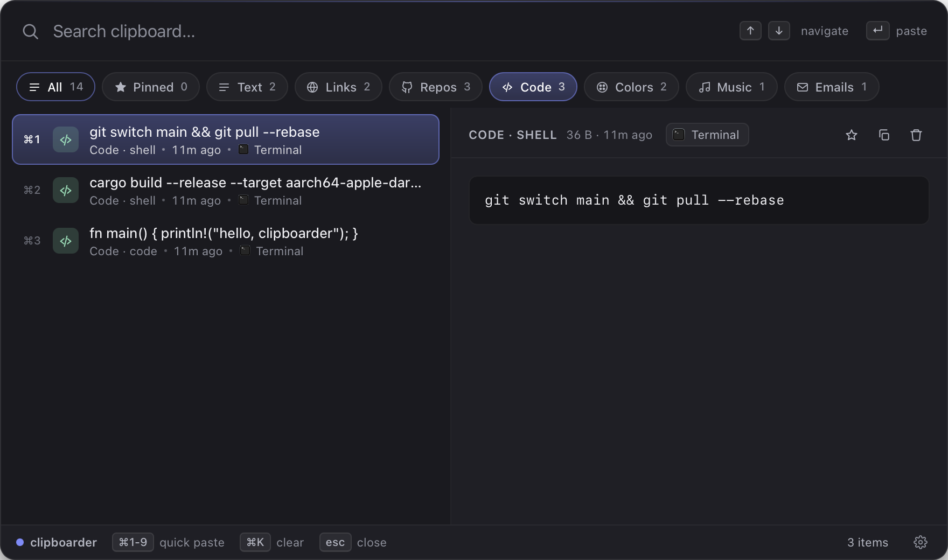The height and width of the screenshot is (560, 948).
Task: Open settings with the gear icon
Action: [921, 542]
